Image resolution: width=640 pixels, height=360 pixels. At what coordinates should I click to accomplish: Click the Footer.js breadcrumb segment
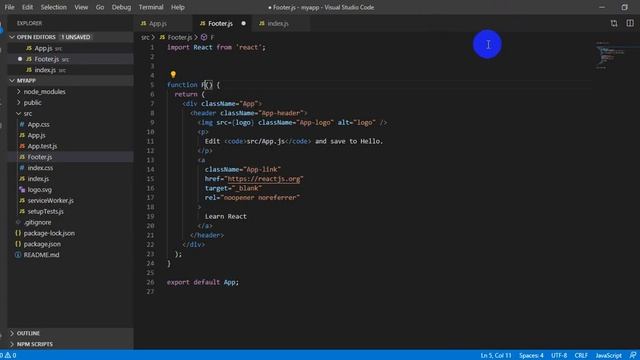tap(180, 38)
